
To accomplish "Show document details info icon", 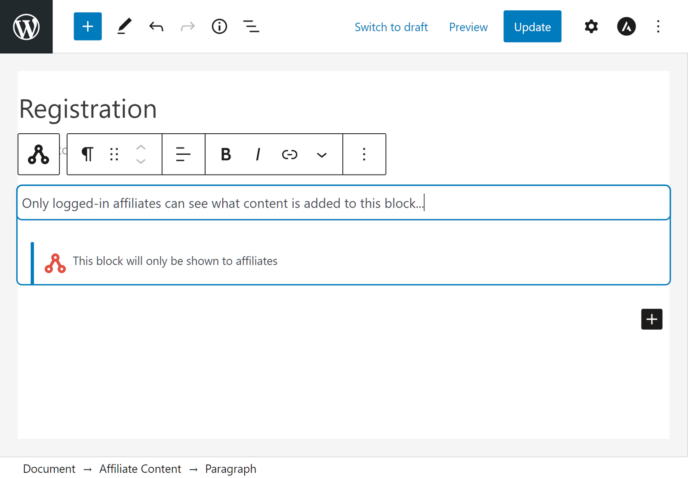I will (219, 27).
